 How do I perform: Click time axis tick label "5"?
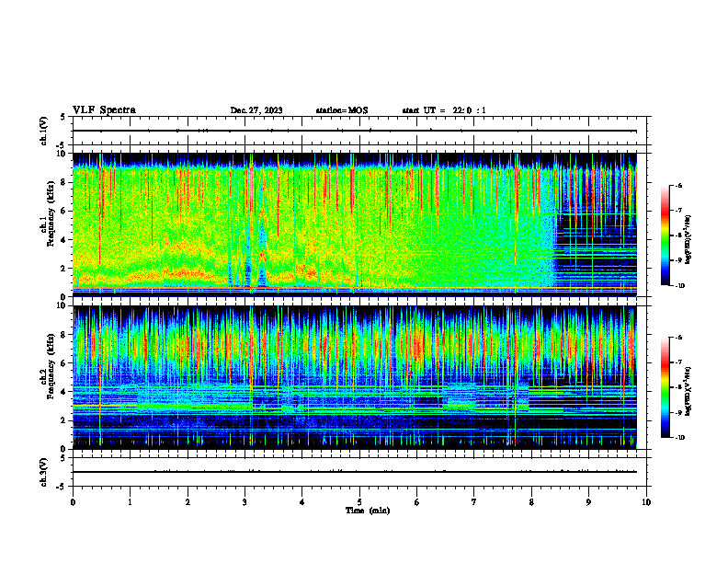[x=359, y=502]
